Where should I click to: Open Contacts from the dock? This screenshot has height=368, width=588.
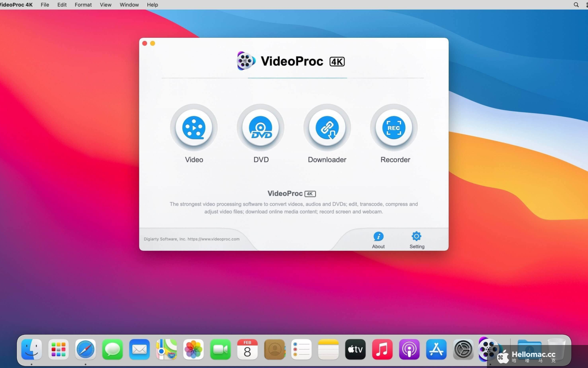275,350
